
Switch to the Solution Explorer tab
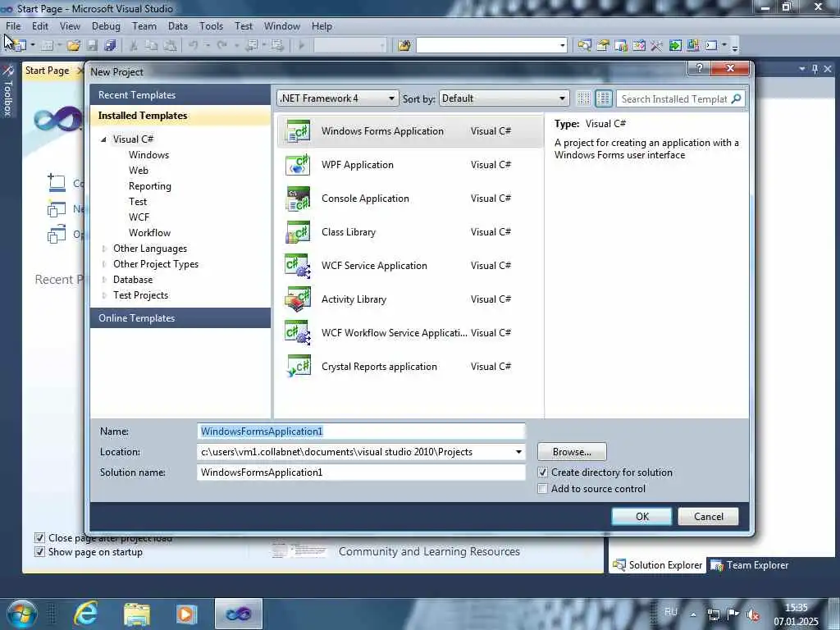(657, 565)
